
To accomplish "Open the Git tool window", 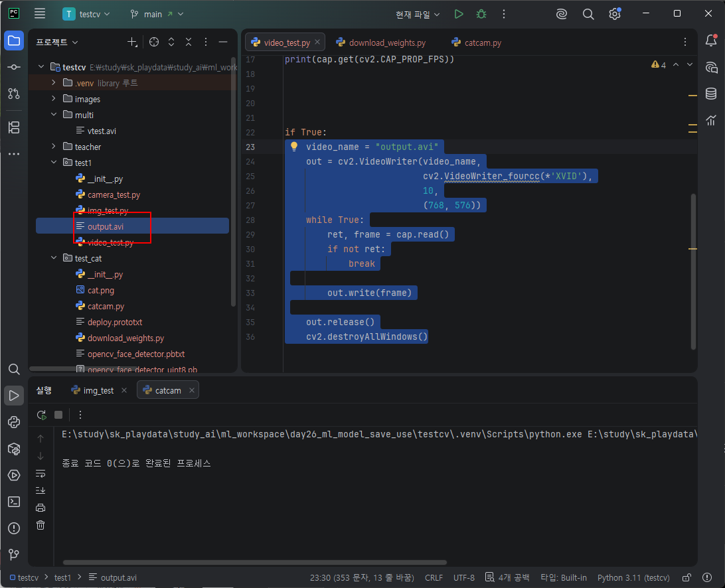I will [x=14, y=554].
